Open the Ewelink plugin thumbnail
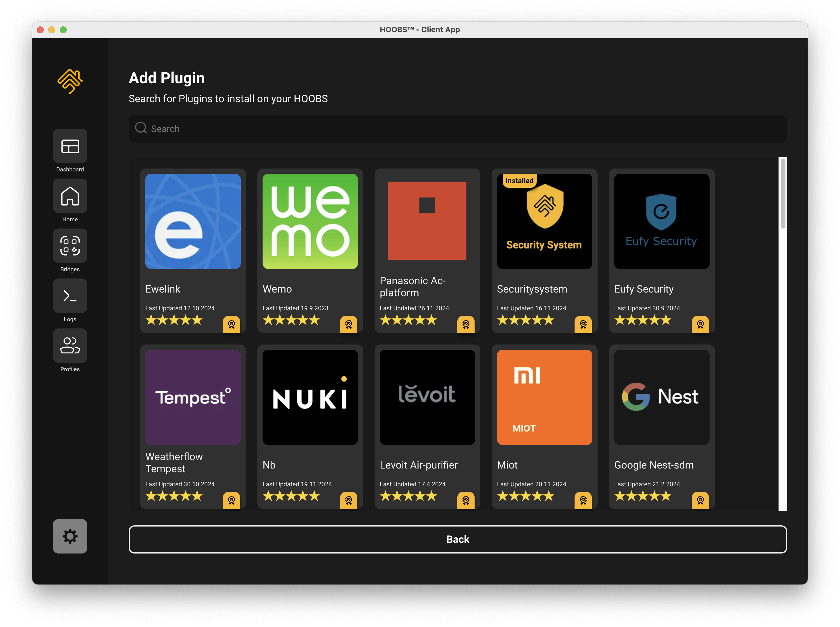 (x=193, y=221)
